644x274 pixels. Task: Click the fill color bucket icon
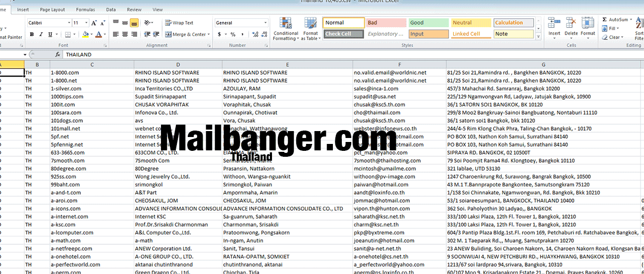click(85, 35)
